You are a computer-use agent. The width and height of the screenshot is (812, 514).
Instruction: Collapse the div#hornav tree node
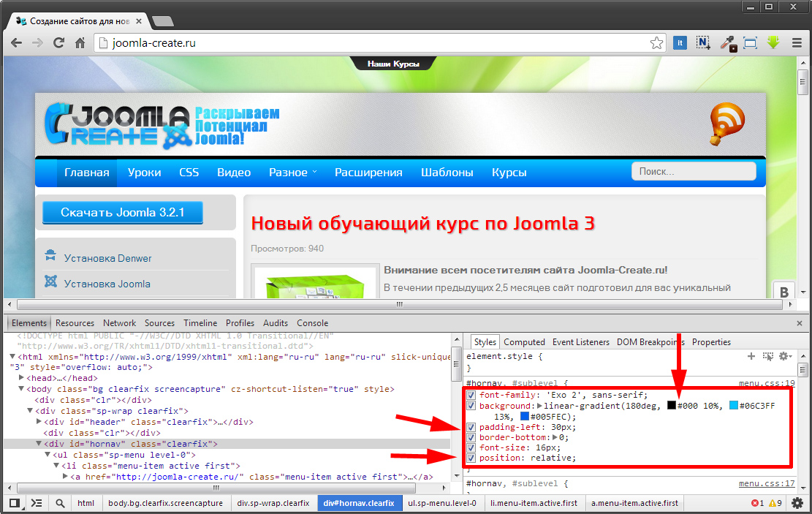[x=39, y=444]
